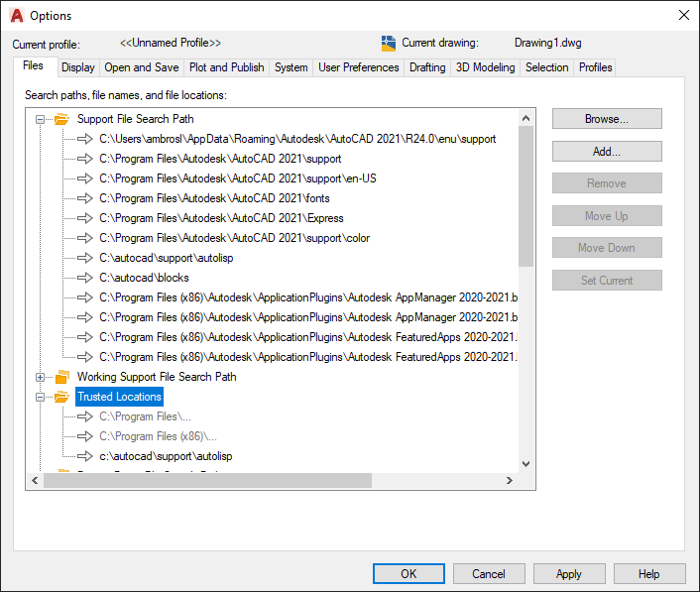Click the Cancel button

[x=489, y=574]
